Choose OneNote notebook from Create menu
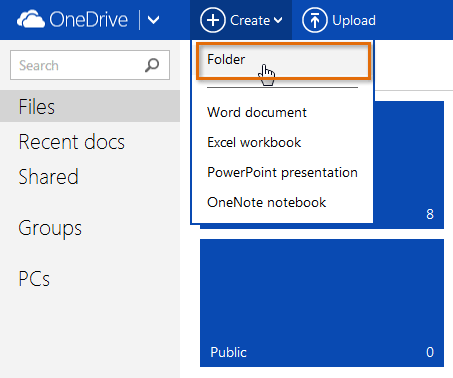The image size is (453, 378). pyautogui.click(x=266, y=202)
